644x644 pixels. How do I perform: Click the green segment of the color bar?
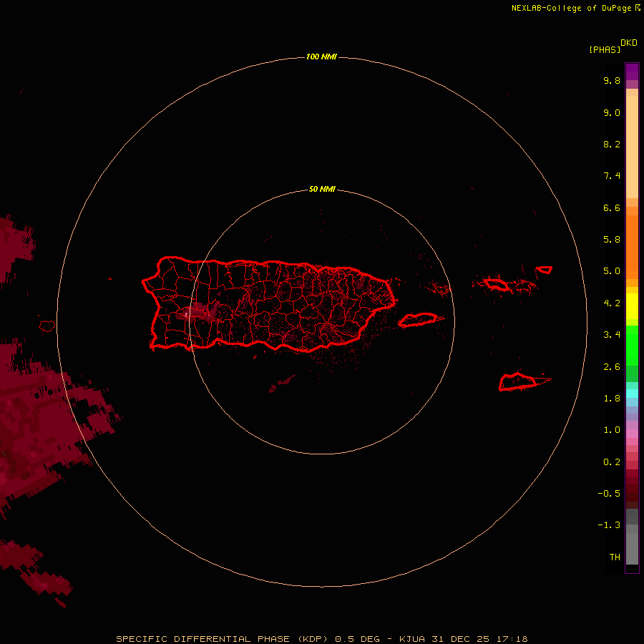[x=632, y=346]
